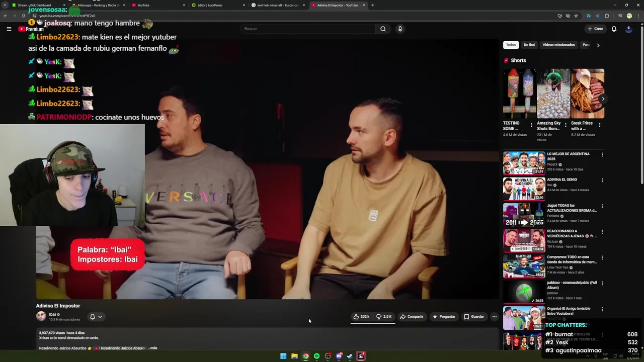Open LO MEJOR DE ARGENTINA 2025 video
Image resolution: width=644 pixels, height=362 pixels.
(524, 163)
